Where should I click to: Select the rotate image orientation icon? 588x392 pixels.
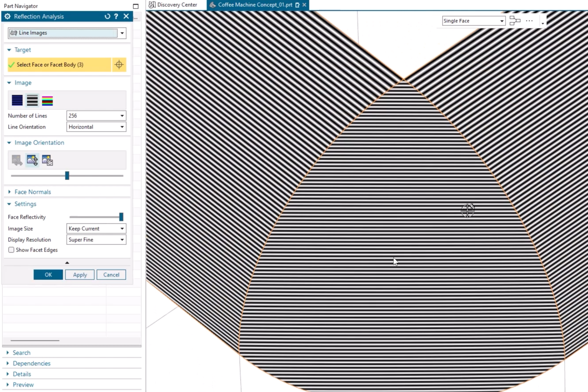click(x=47, y=160)
